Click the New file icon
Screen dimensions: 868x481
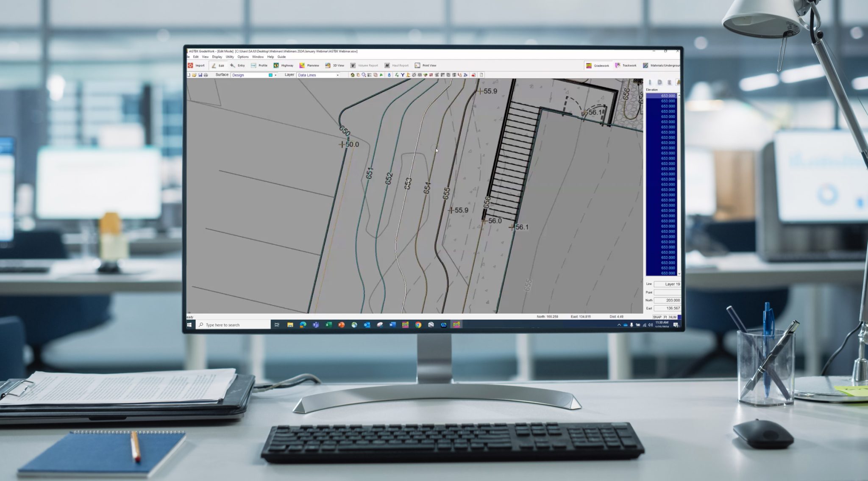click(189, 75)
